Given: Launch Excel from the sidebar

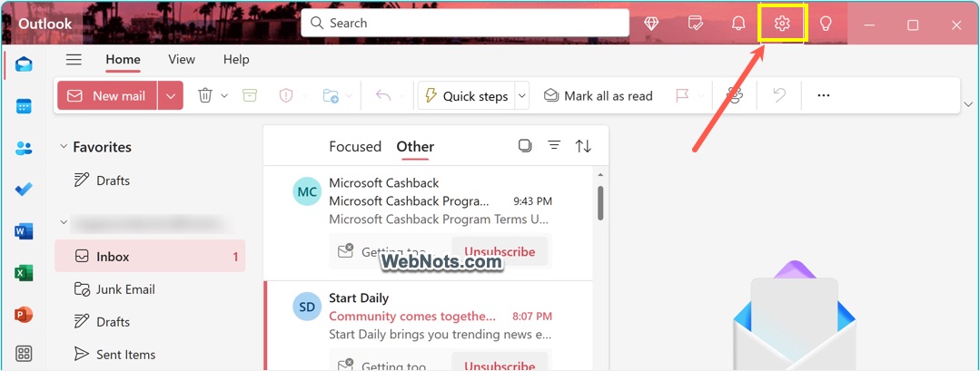Looking at the screenshot, I should pos(24,273).
